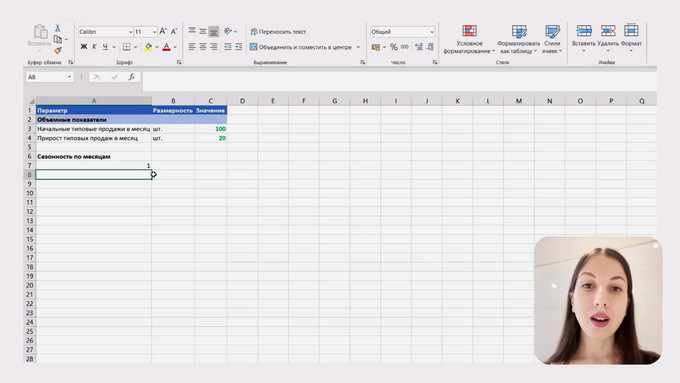Viewport: 680px width, 383px height.
Task: Select column D header
Action: coord(242,101)
